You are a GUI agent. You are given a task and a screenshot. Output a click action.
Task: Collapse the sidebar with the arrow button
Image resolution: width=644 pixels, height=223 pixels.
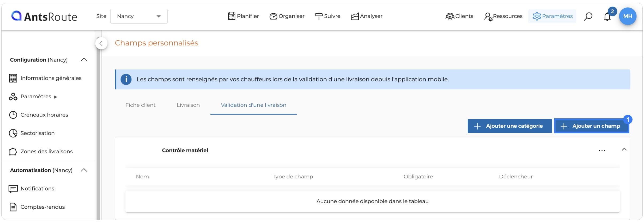click(x=101, y=43)
